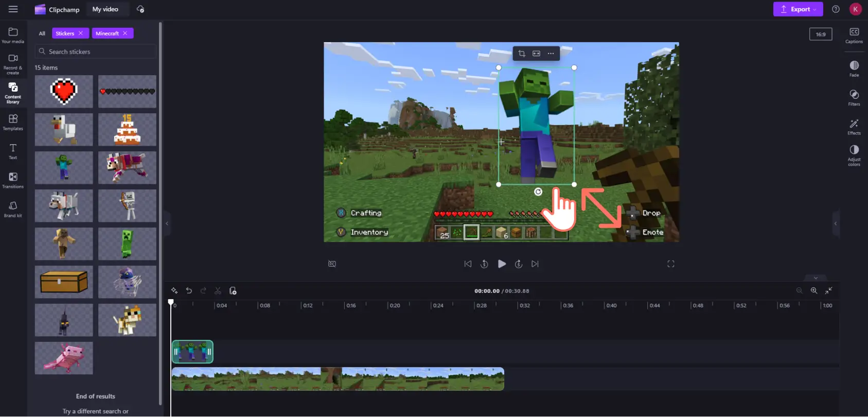Open Brand kit panel
This screenshot has width=868, height=417.
coord(13,209)
